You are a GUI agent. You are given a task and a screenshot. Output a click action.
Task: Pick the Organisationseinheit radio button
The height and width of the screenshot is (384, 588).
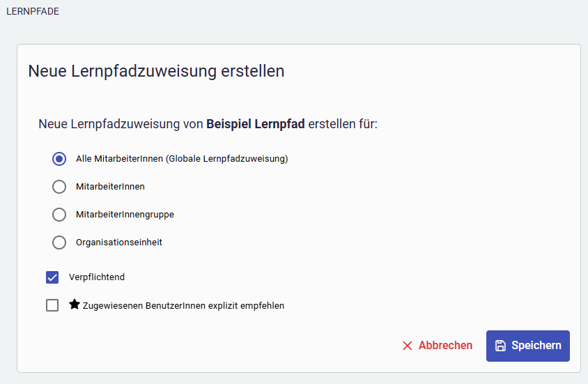click(x=59, y=243)
